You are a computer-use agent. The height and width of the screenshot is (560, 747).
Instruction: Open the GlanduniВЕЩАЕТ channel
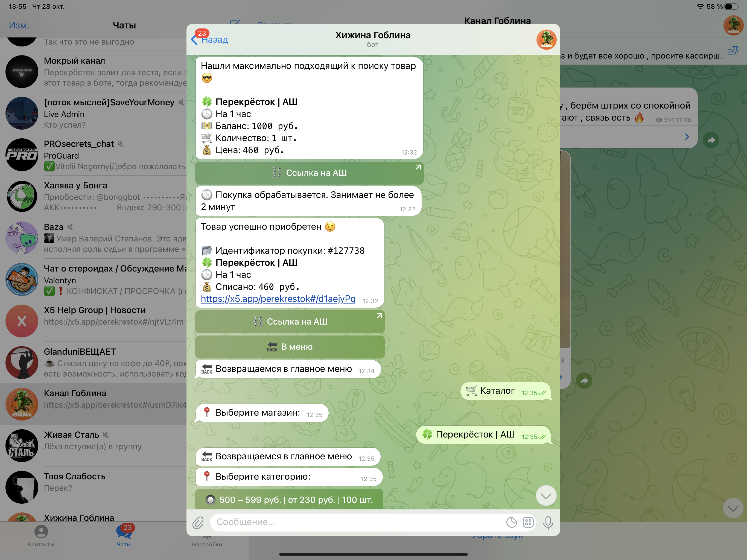pyautogui.click(x=93, y=362)
